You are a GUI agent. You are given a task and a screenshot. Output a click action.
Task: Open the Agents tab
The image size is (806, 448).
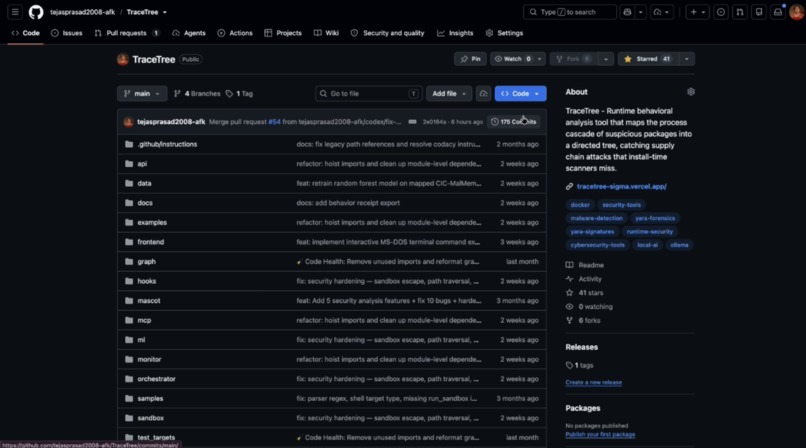coord(189,33)
